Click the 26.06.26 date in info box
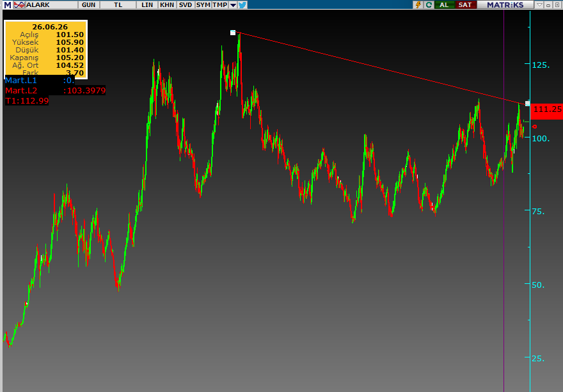This screenshot has width=563, height=392. [50, 27]
